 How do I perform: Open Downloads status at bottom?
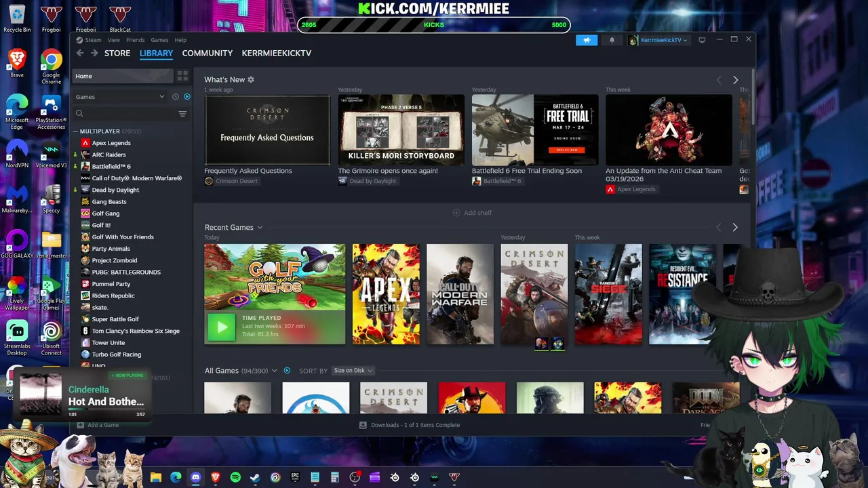pyautogui.click(x=410, y=425)
